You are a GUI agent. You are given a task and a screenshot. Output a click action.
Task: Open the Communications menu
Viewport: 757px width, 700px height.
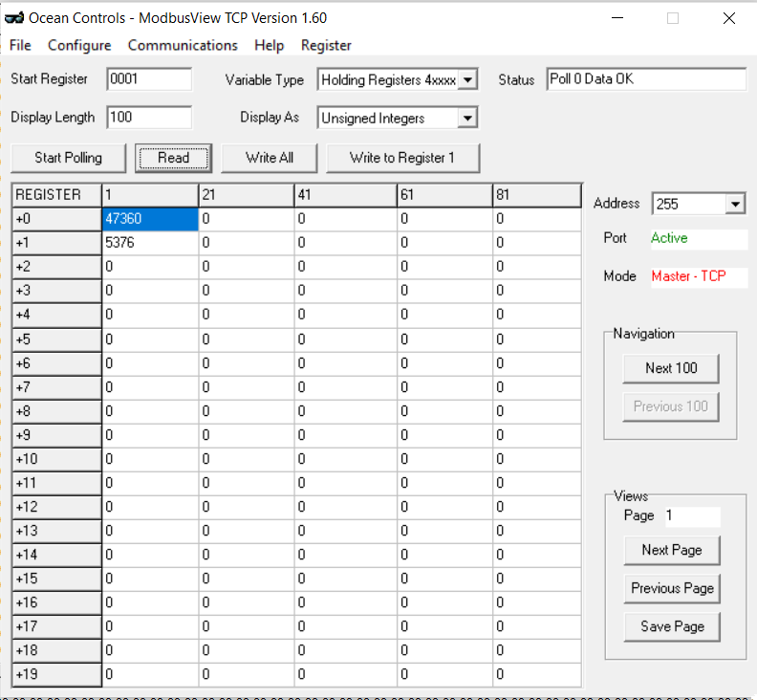pyautogui.click(x=183, y=45)
